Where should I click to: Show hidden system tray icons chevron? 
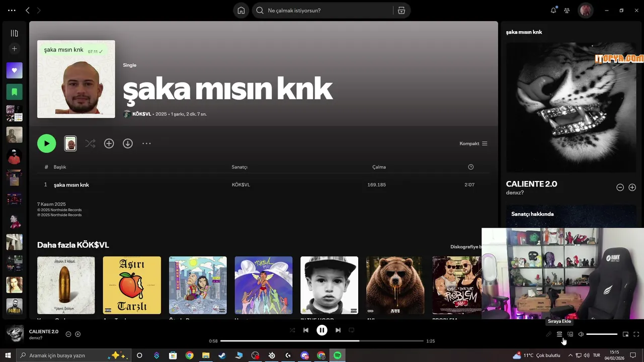click(x=570, y=355)
